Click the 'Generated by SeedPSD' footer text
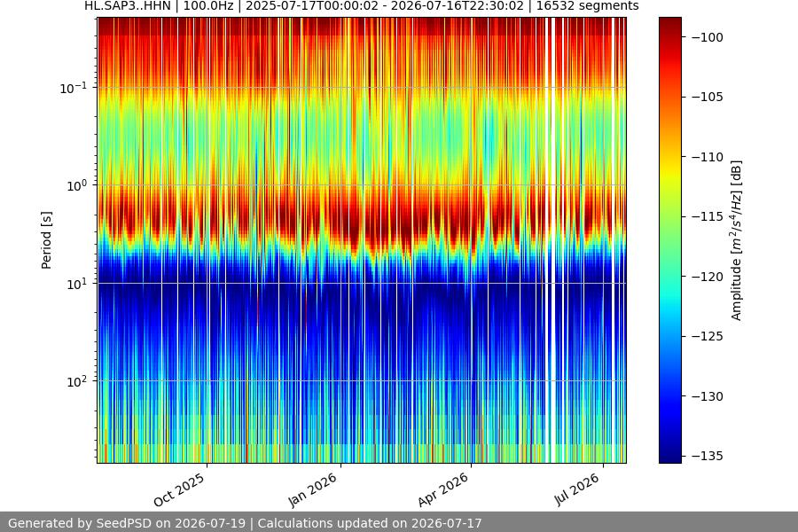 tap(82, 523)
